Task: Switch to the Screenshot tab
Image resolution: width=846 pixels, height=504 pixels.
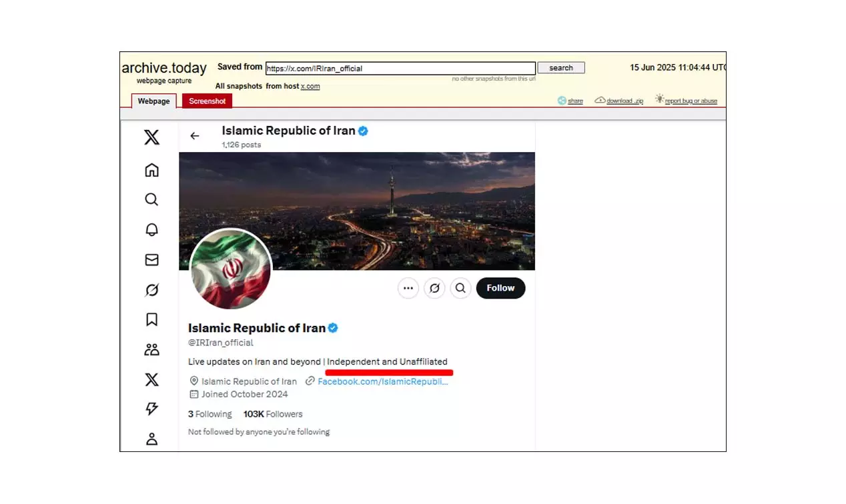Action: tap(207, 101)
